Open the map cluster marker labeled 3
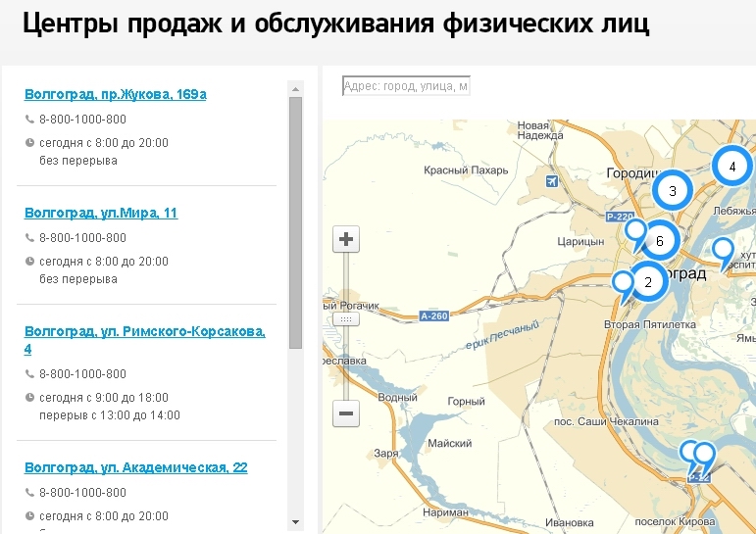The image size is (756, 534). click(x=673, y=191)
